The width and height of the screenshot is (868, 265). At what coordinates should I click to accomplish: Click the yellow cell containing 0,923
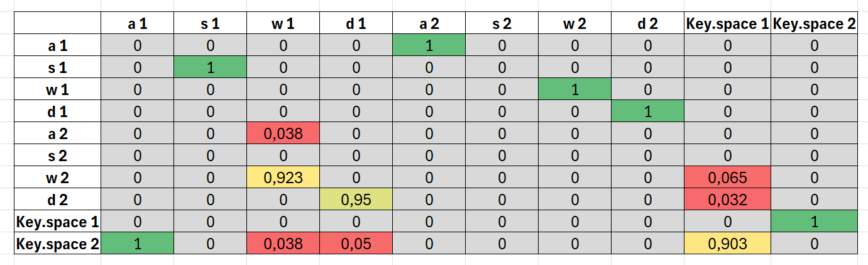pyautogui.click(x=283, y=178)
